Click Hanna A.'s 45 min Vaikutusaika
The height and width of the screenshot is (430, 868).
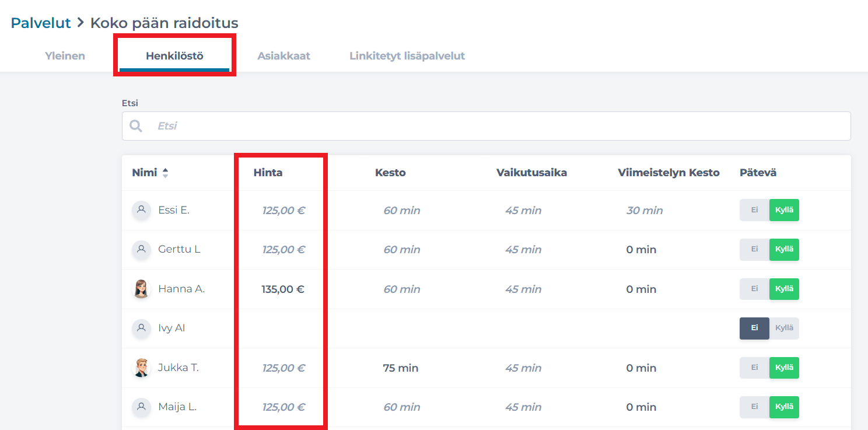point(523,289)
